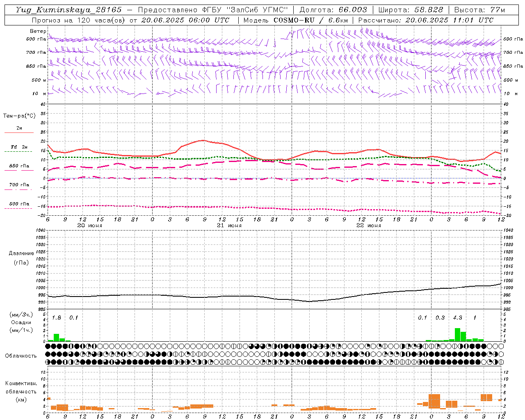Click the 20 июня date label
The width and height of the screenshot is (525, 420).
90,226
